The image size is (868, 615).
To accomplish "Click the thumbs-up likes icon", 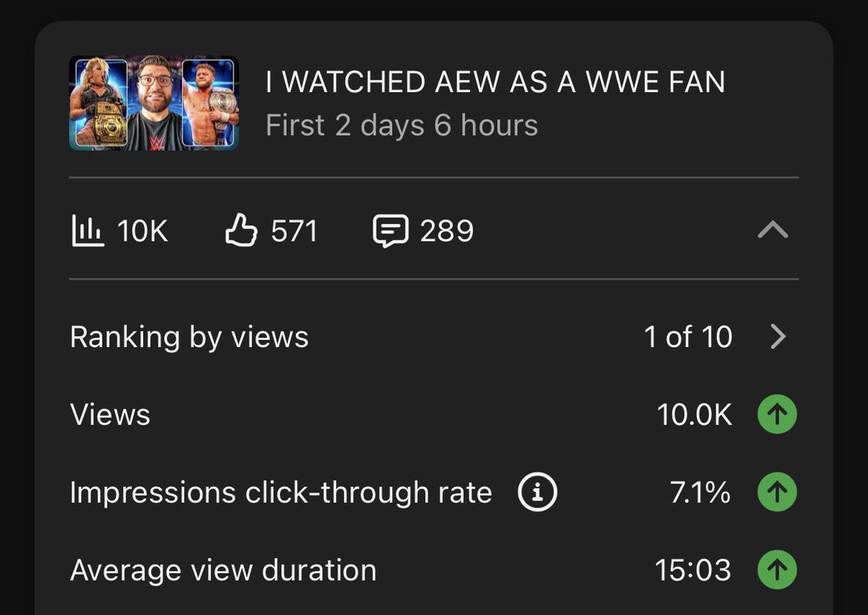I will [242, 231].
